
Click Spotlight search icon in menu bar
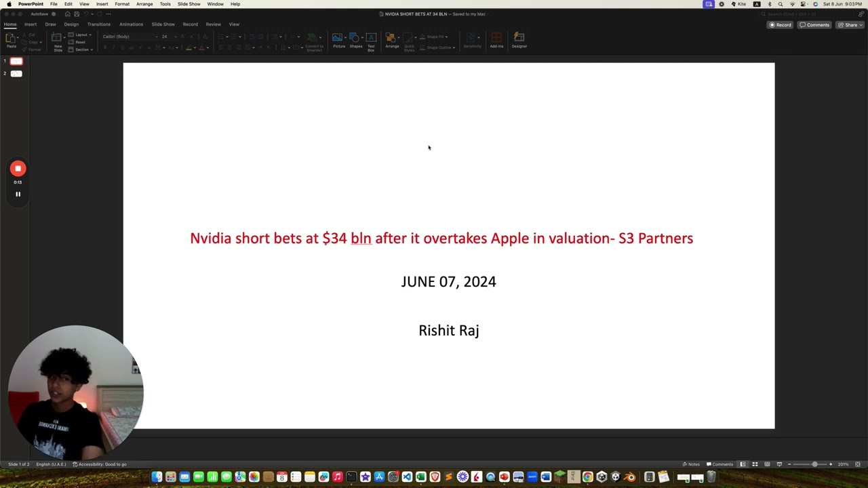coord(780,4)
